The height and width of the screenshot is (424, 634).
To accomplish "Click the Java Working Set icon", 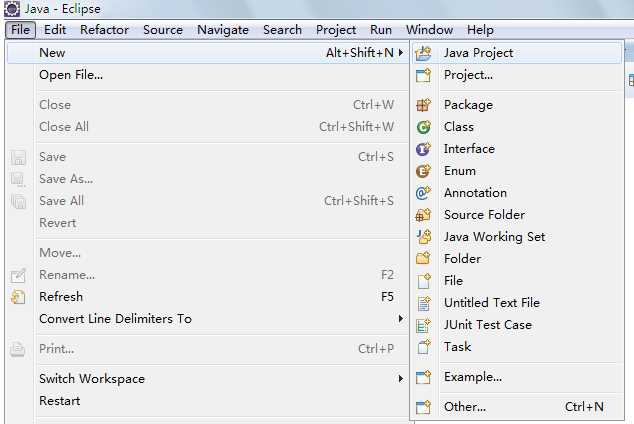I will point(423,237).
